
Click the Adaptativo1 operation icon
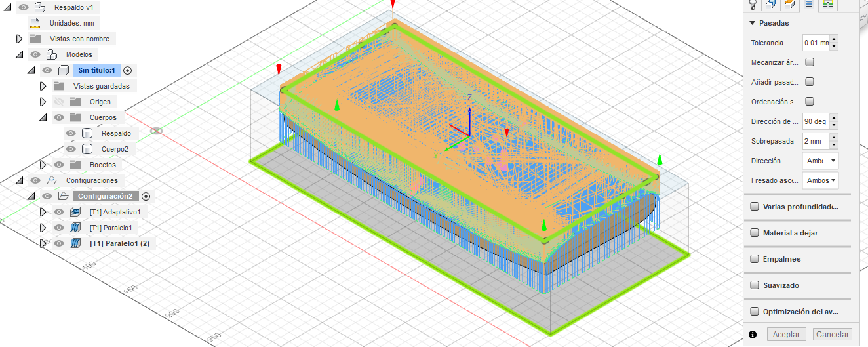click(x=75, y=212)
